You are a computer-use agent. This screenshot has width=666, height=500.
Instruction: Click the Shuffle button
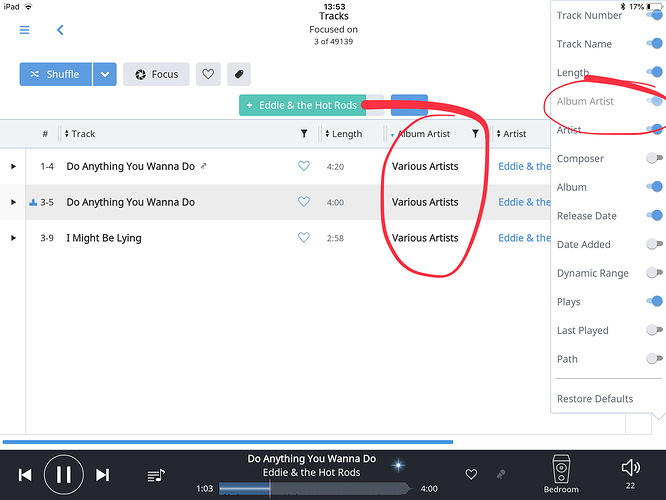(56, 74)
